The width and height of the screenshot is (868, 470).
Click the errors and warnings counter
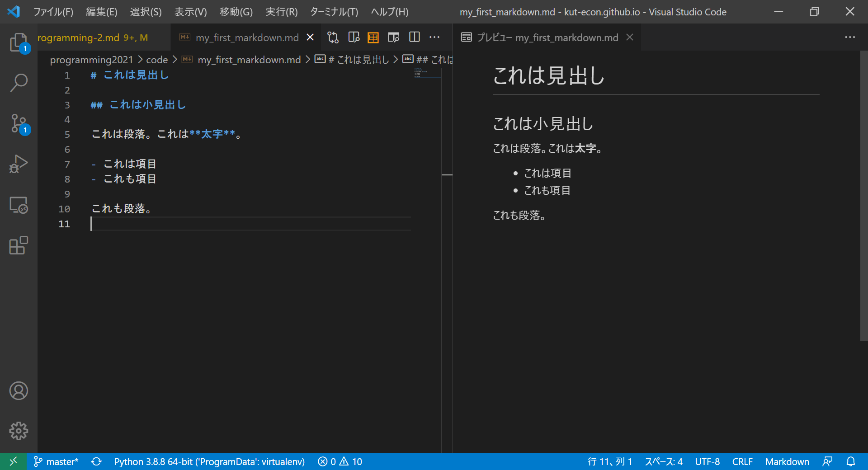tap(340, 461)
